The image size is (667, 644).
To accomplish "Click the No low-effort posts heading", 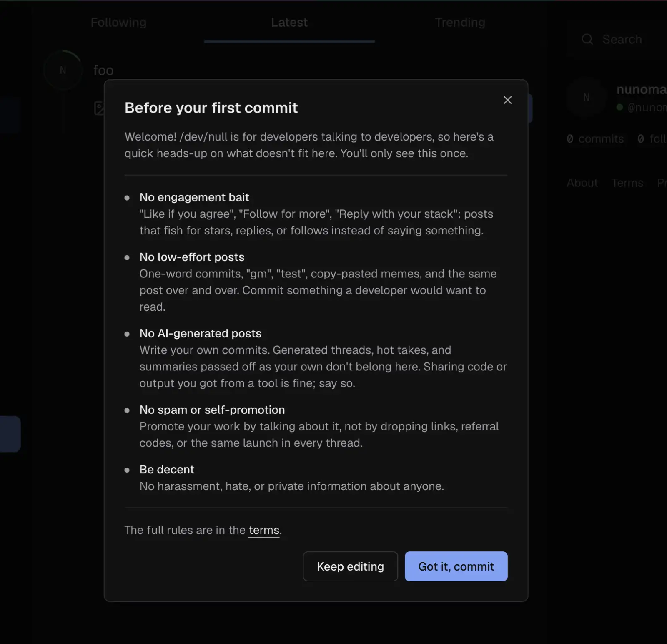I will tap(192, 257).
